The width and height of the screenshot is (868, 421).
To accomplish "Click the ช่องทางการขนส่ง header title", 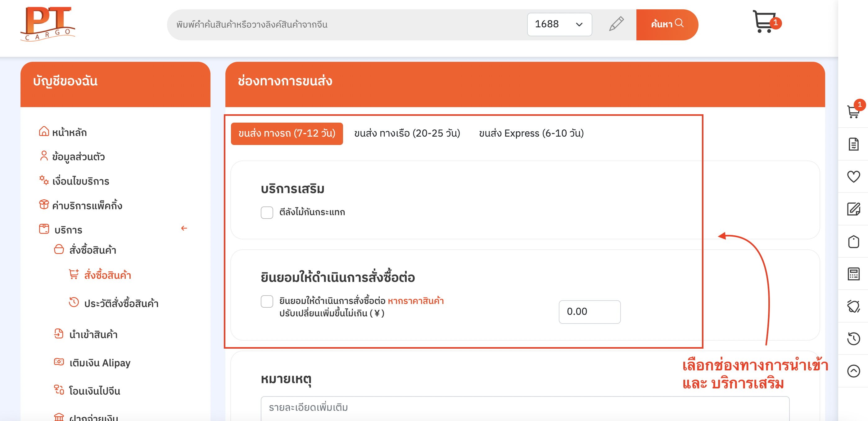I will [285, 81].
